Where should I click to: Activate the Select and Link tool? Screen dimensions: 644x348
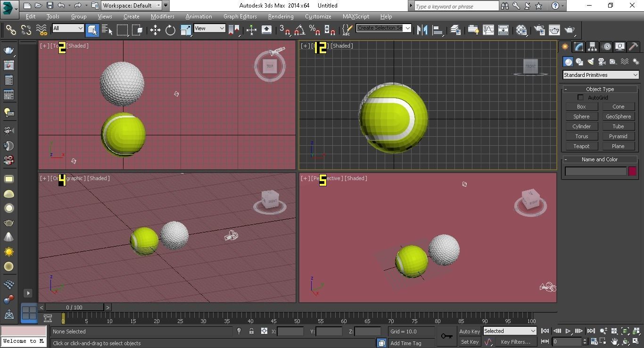10,30
